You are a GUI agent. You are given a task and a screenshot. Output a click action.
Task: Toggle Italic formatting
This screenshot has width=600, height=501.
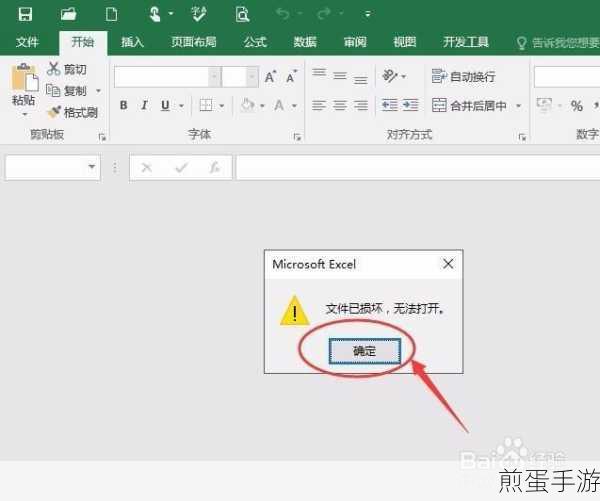[x=144, y=105]
